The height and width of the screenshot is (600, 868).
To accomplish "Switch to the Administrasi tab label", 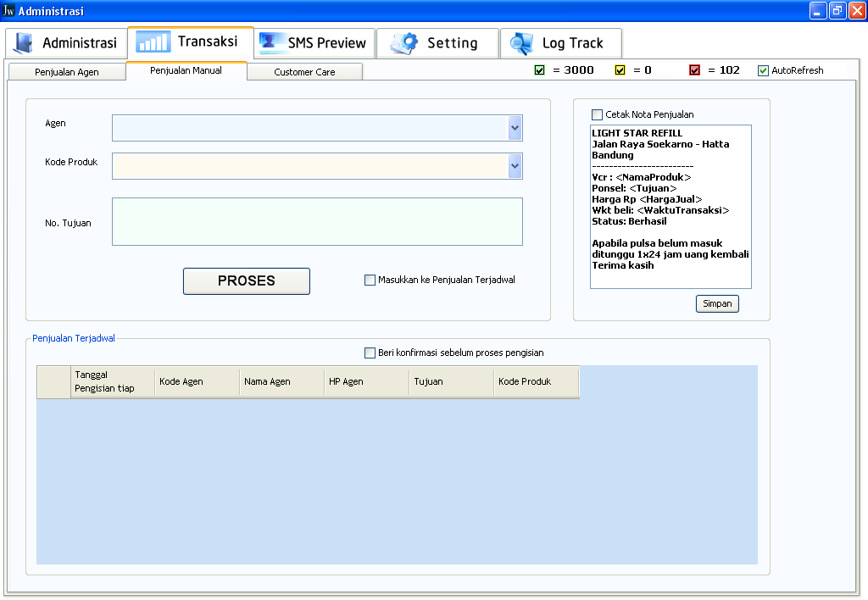I will tap(80, 43).
